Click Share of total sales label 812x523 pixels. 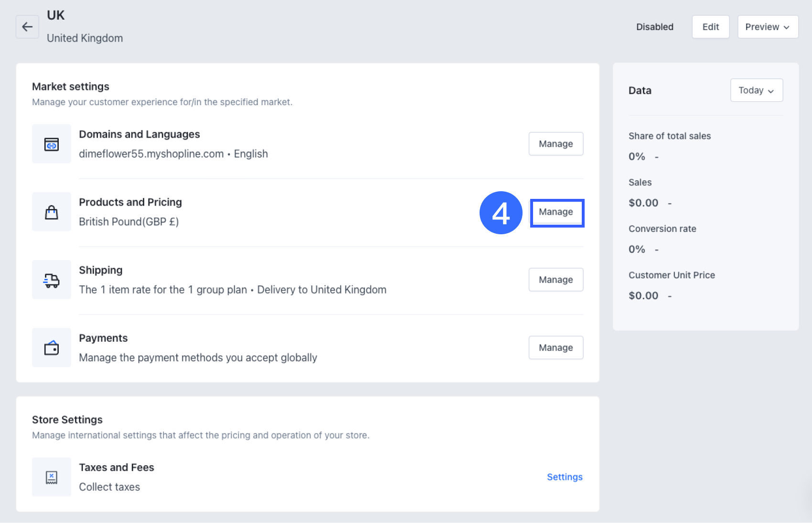pos(670,136)
